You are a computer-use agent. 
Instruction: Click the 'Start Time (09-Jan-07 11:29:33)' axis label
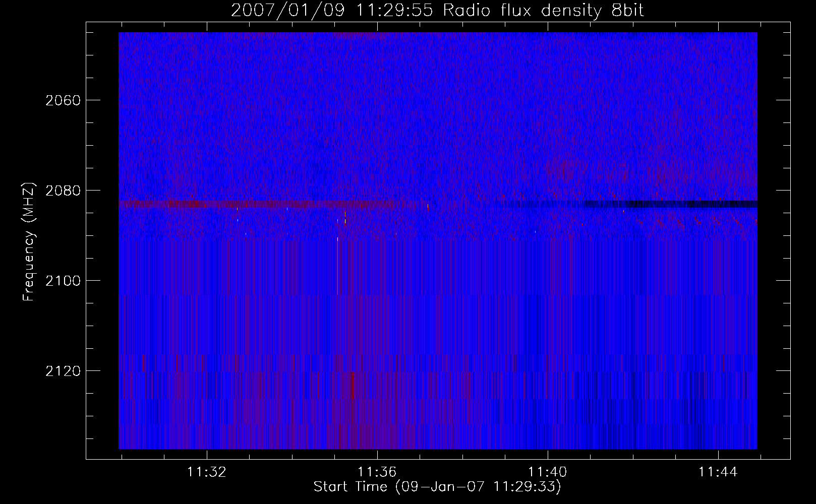[437, 487]
